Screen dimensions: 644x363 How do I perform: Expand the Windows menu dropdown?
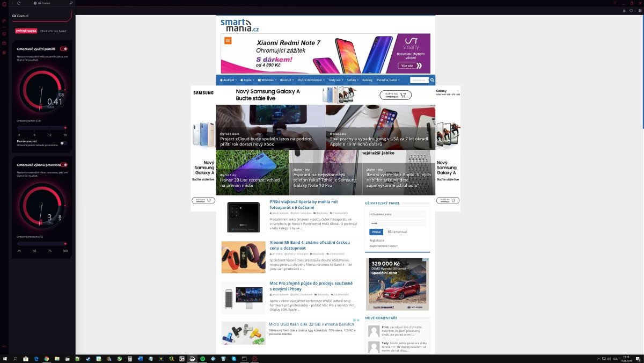(267, 80)
